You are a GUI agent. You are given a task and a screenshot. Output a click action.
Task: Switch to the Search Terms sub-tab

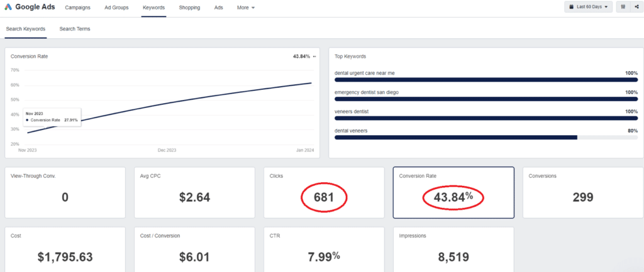[x=75, y=29]
